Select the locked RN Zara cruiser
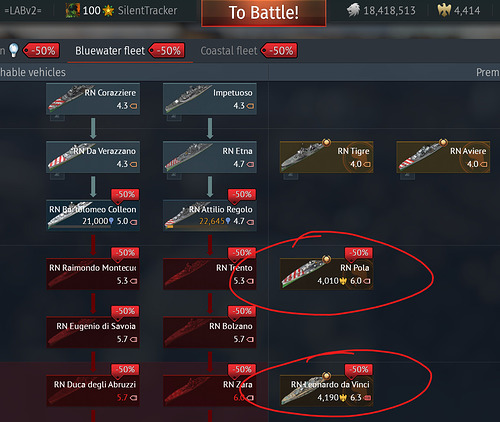 210,390
